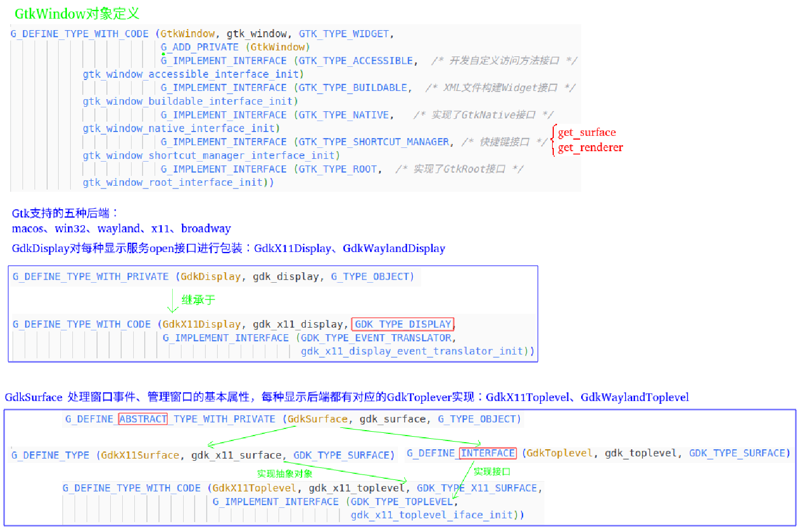
Task: Click "gtk_window_accessible_interface_init"
Action: [191, 75]
